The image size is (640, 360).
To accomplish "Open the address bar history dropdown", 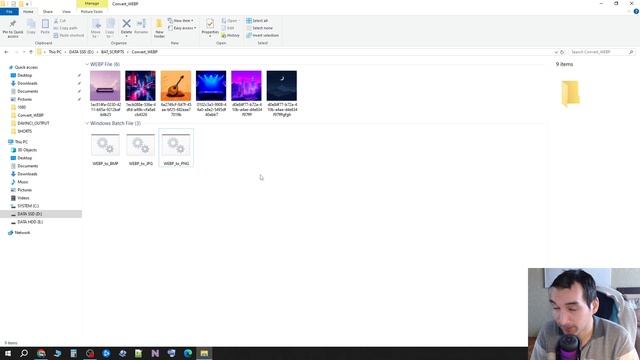I will coord(556,52).
